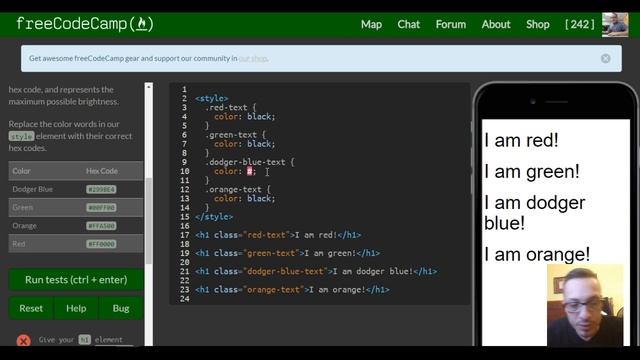Click line number 24 in editor gutter
Image resolution: width=640 pixels, height=360 pixels.
pos(184,299)
